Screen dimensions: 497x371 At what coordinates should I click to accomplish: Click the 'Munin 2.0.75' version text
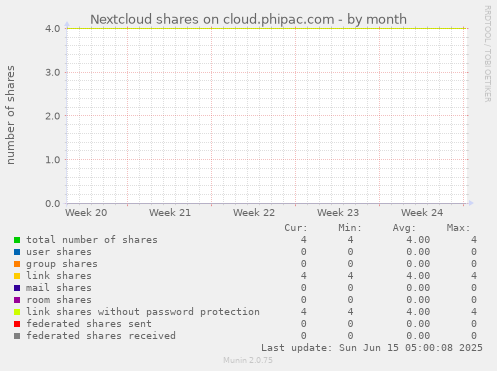pos(248,360)
